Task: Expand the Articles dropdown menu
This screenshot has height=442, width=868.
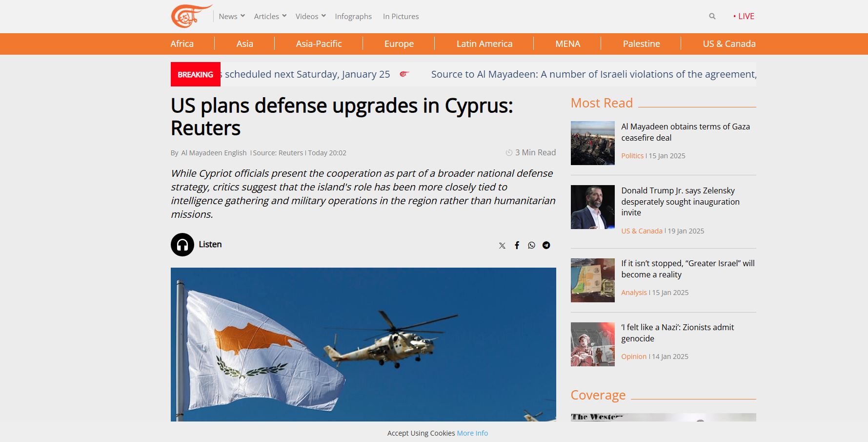Action: (x=270, y=16)
